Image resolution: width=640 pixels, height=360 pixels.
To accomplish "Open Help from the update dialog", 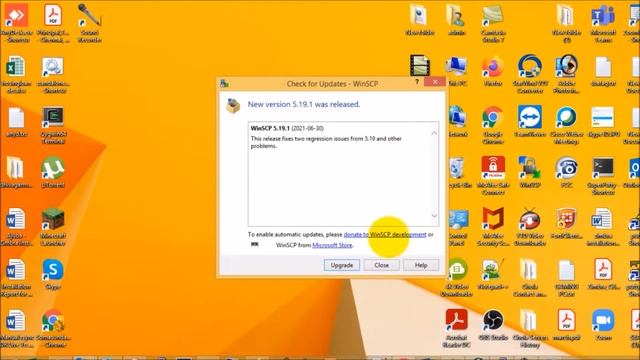I will click(x=421, y=265).
